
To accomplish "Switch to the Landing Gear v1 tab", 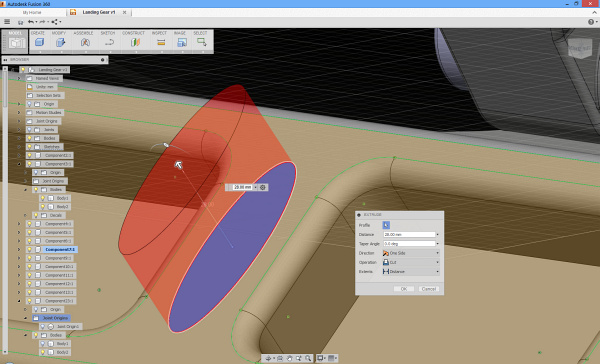I will coord(99,12).
